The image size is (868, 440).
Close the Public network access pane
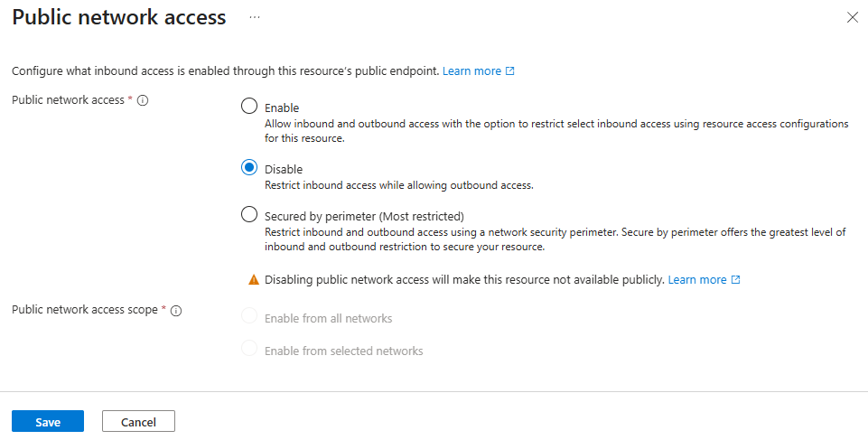coord(852,18)
